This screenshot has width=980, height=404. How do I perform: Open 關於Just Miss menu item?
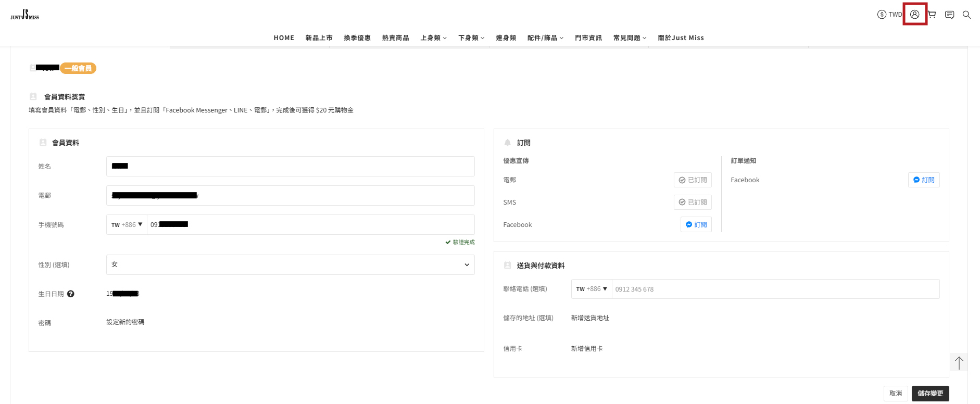[681, 38]
